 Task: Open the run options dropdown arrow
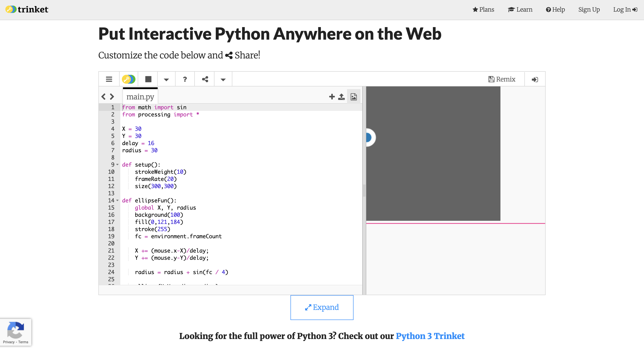pos(166,80)
